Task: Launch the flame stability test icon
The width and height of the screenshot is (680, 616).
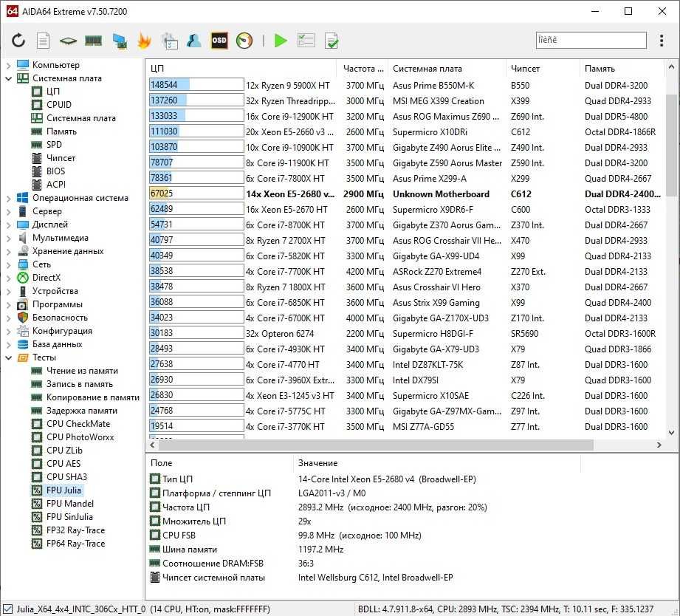Action: point(144,41)
